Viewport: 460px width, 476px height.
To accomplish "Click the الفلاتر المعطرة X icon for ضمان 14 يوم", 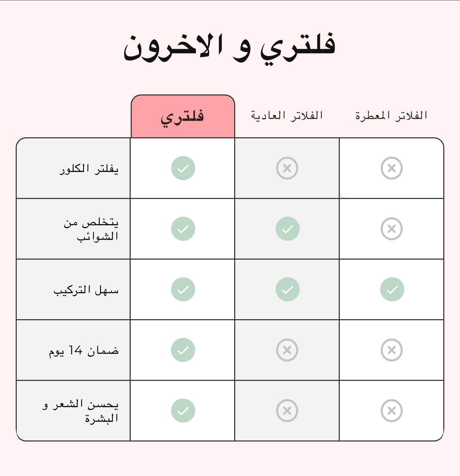I will coord(392,350).
